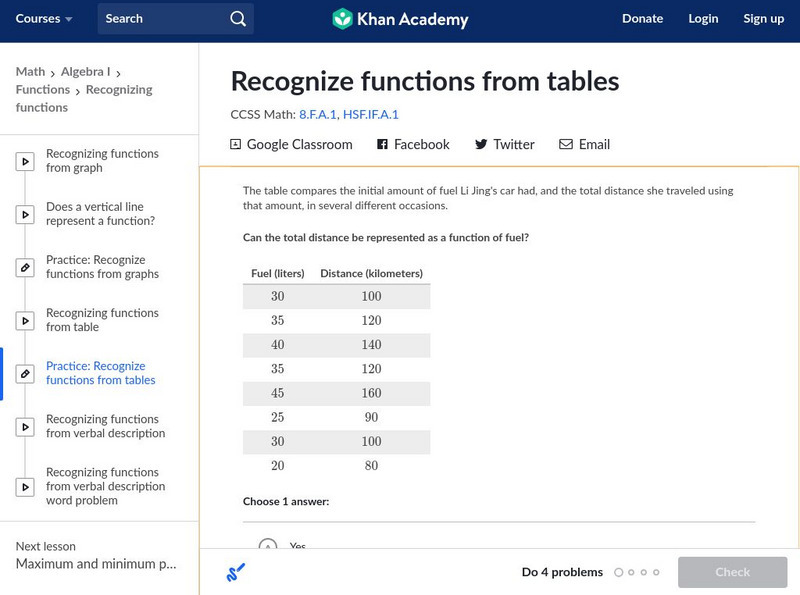Share by Email envelope icon
Viewport: 800px width, 595px height.
[x=566, y=145]
